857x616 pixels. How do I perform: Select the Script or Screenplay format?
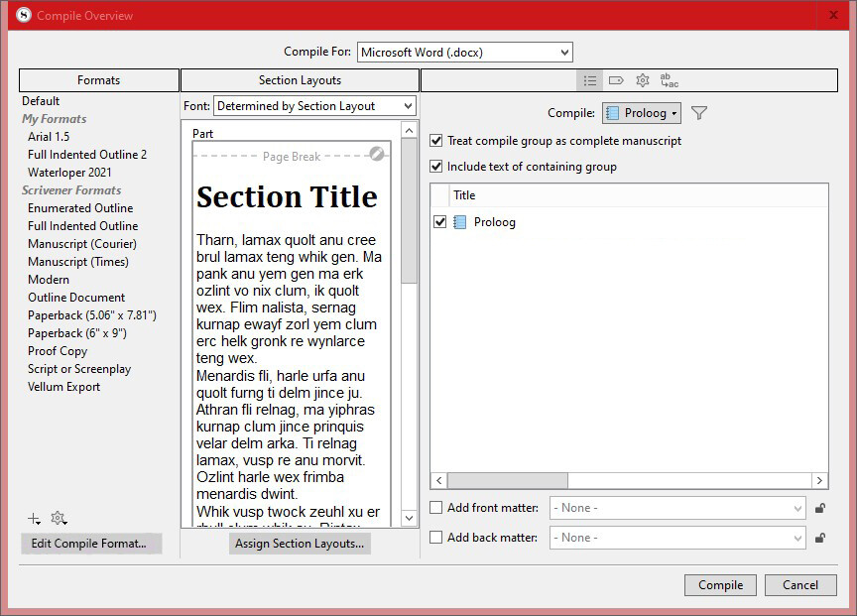pos(79,369)
